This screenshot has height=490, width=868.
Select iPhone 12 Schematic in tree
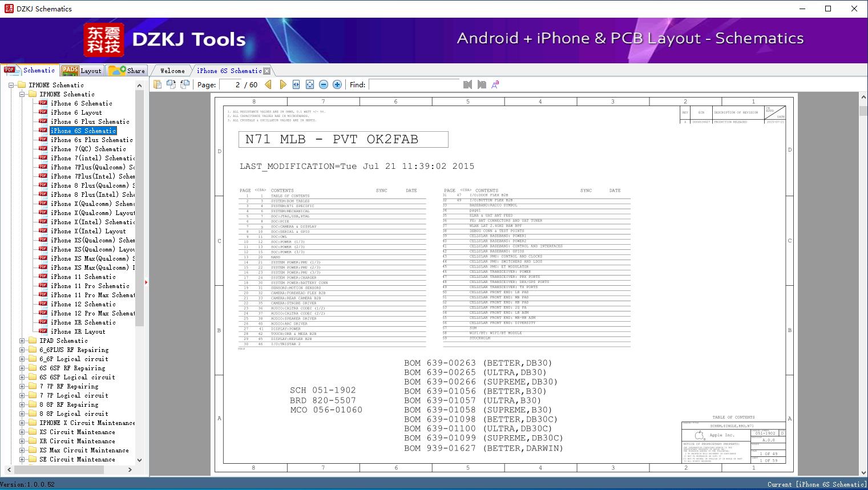coord(83,304)
